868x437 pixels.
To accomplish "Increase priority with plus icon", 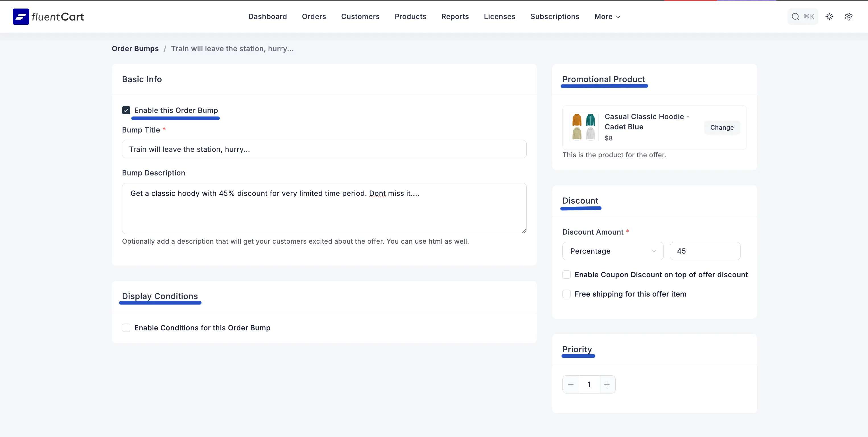I will [607, 384].
